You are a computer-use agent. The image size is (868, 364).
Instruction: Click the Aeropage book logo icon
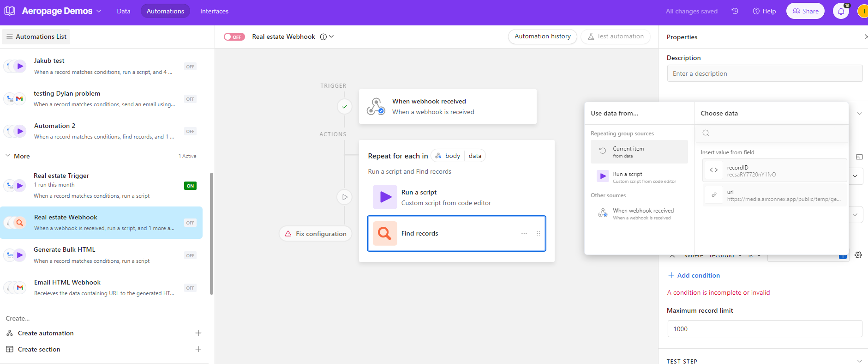pos(10,11)
